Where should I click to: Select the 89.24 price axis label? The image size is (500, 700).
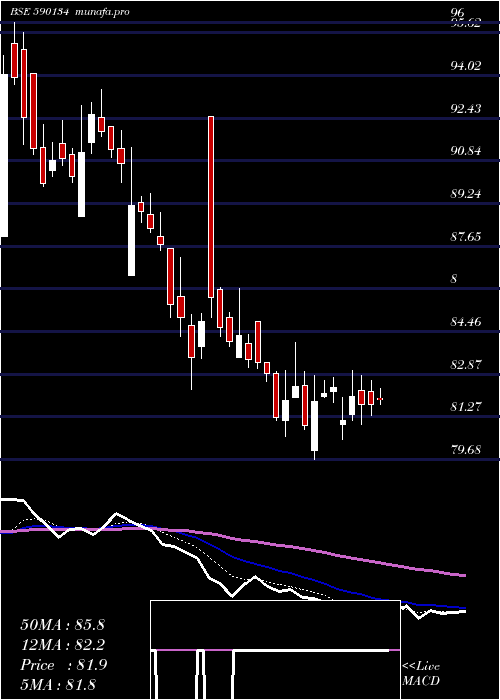pyautogui.click(x=466, y=194)
